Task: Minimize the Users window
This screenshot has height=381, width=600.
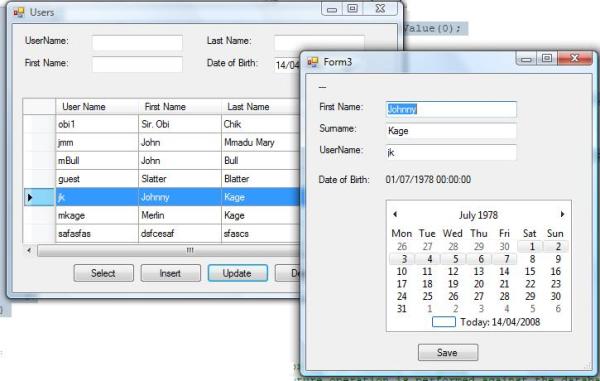Action: (x=332, y=9)
